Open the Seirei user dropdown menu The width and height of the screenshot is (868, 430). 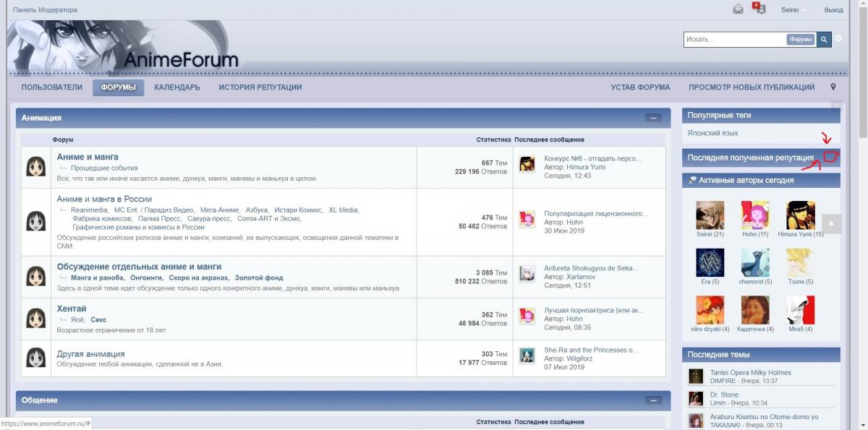click(x=793, y=10)
